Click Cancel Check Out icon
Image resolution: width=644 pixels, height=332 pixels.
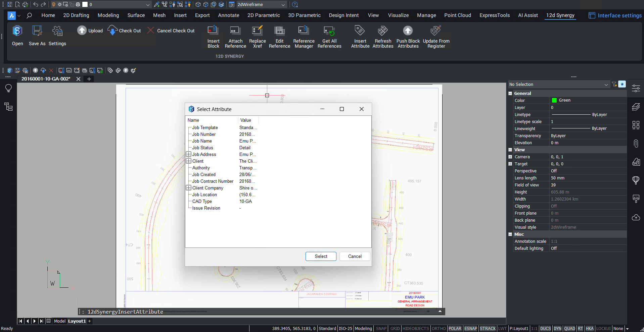[x=151, y=31]
